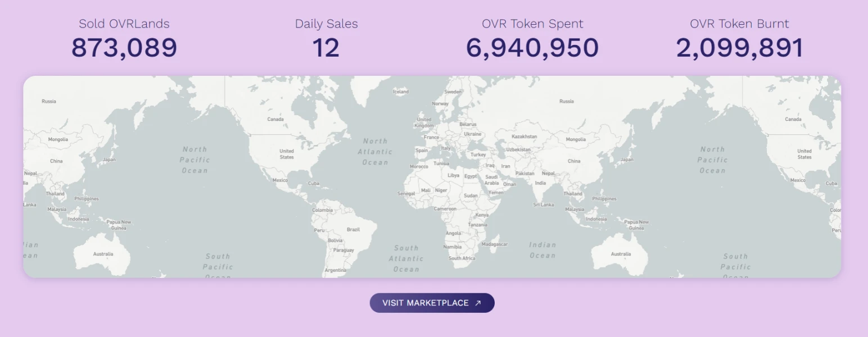Click Argentina on the map
868x337 pixels.
tap(335, 270)
